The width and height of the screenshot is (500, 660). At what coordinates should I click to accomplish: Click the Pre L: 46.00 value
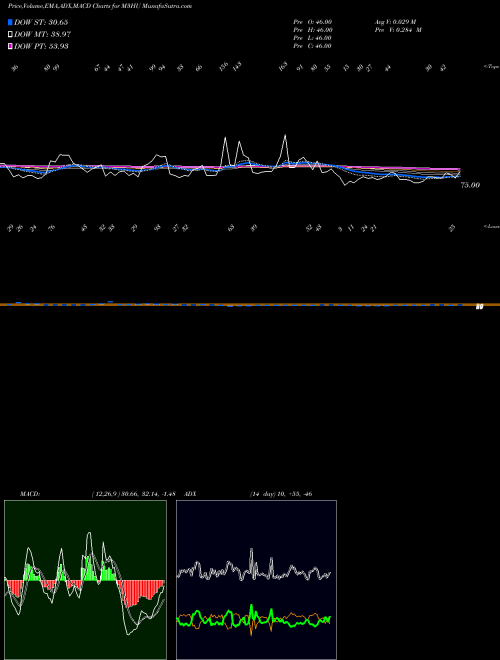tap(313, 38)
